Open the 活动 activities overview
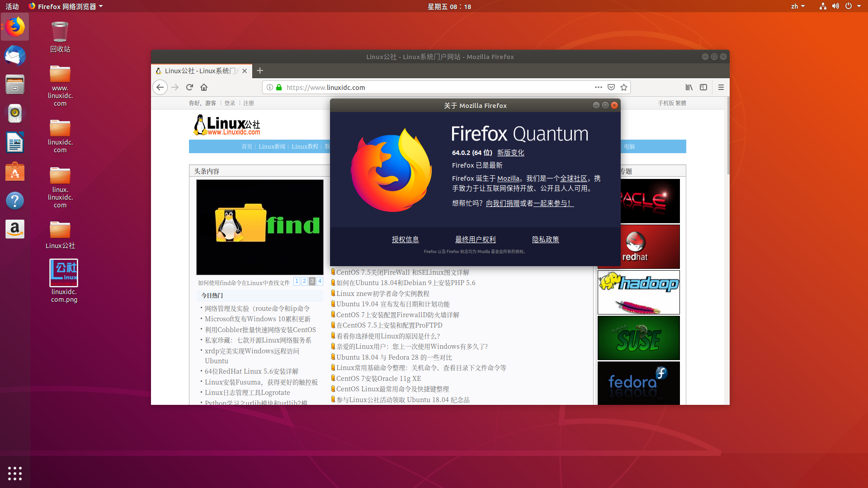The height and width of the screenshot is (488, 868). click(x=12, y=6)
